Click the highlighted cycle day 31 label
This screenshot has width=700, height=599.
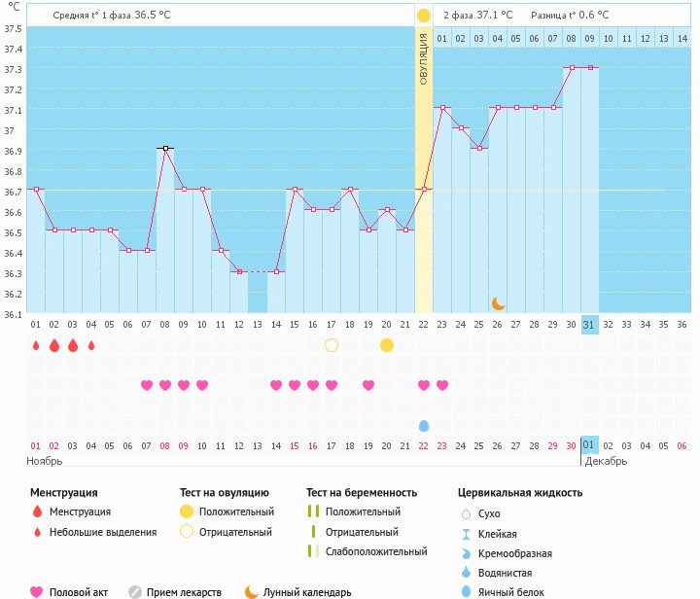pos(590,324)
